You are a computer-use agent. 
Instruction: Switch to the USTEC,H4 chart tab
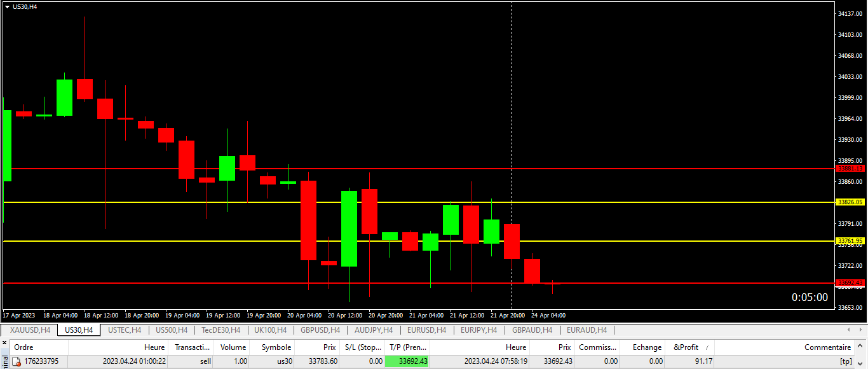pos(125,330)
